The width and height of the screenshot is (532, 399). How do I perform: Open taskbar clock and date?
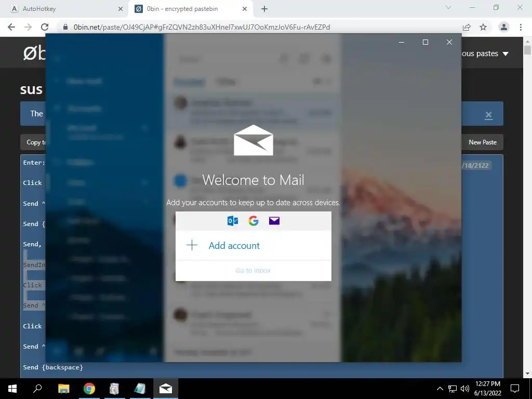tap(488, 389)
